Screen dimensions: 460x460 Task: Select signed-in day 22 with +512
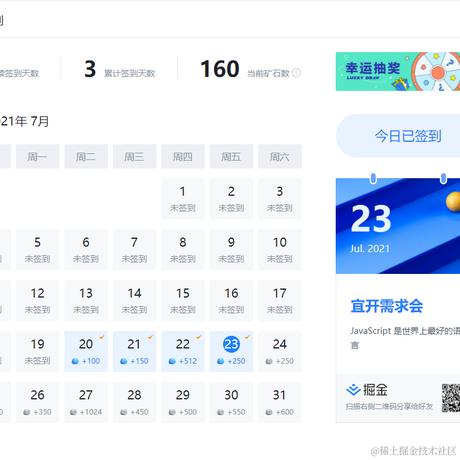(x=183, y=351)
